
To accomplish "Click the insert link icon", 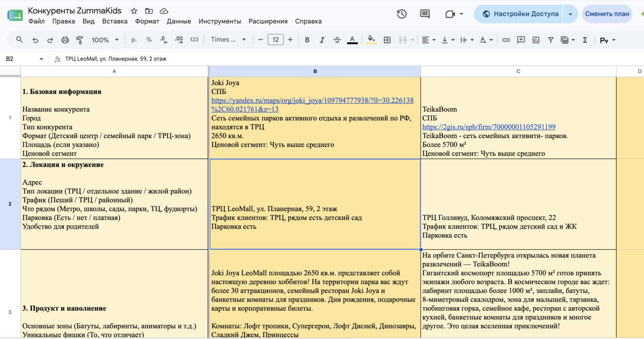I will (506, 40).
